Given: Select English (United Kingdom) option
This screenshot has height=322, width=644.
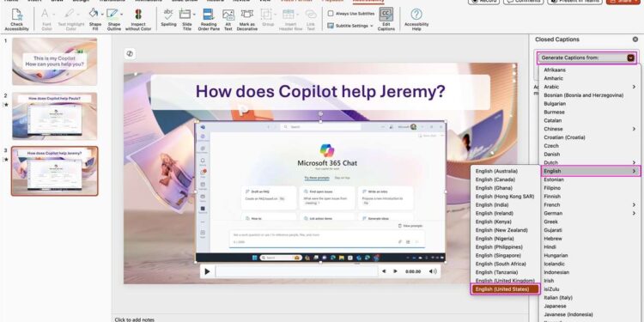Looking at the screenshot, I should [x=505, y=281].
